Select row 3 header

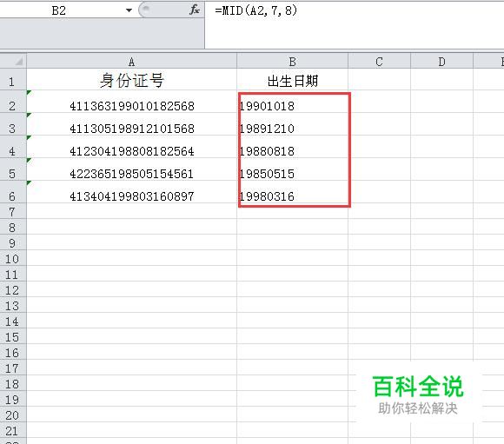(13, 124)
